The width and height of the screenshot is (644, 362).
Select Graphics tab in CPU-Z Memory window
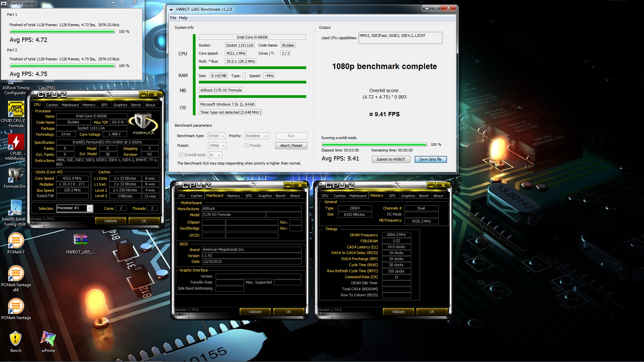coord(408,196)
